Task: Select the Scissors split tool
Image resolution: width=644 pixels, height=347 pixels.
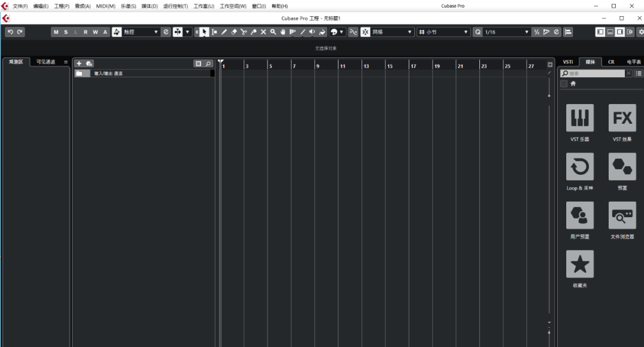Action: pos(244,32)
